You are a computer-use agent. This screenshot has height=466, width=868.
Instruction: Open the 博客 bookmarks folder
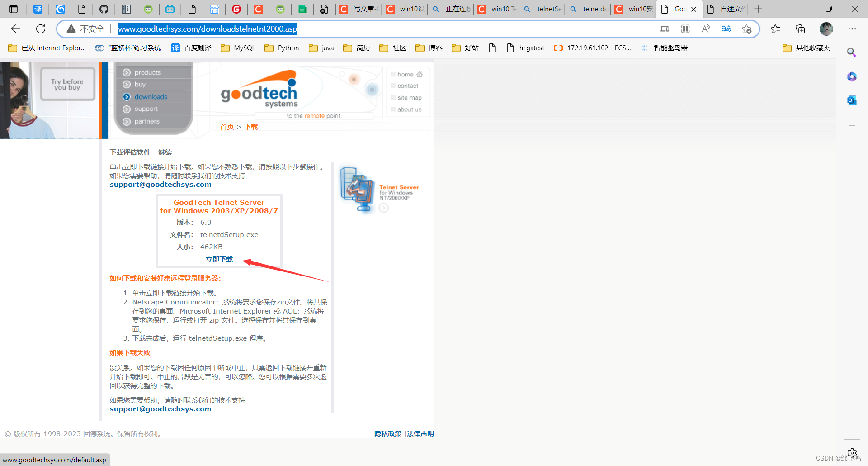coord(429,48)
